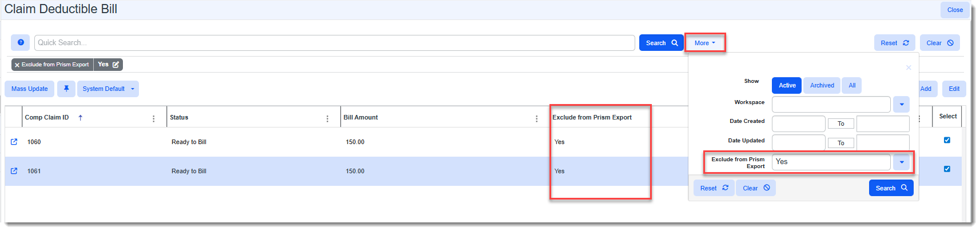Select the Archived show option

point(822,85)
